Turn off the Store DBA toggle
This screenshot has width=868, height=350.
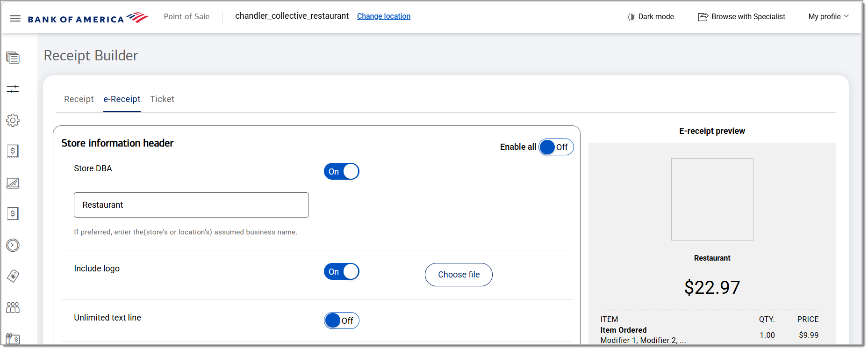point(342,172)
